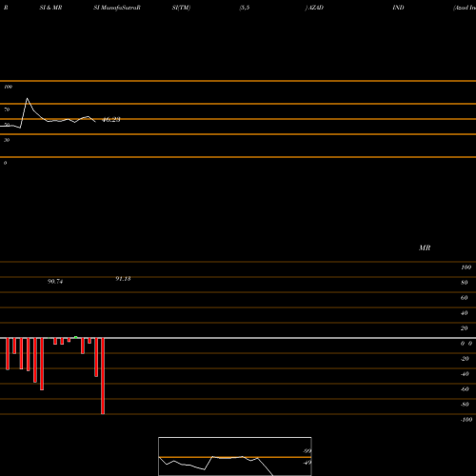476x476 pixels.
Task: Click the first red MR bar on left
Action: 8,354
